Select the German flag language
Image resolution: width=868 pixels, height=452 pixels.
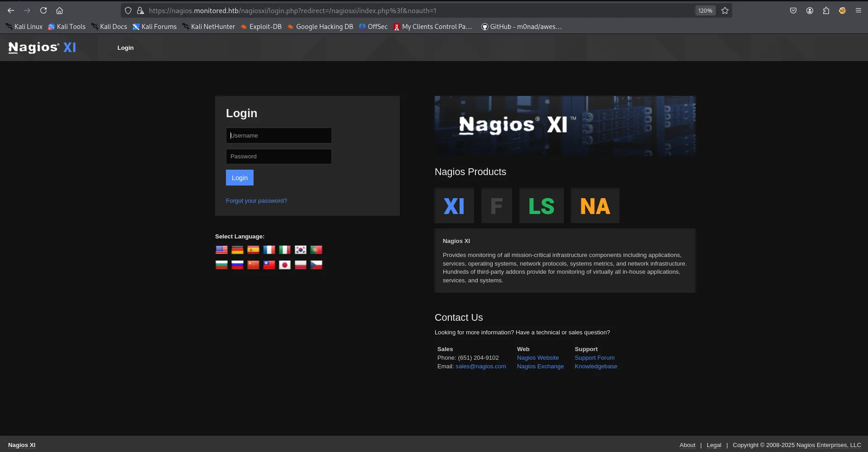[237, 250]
